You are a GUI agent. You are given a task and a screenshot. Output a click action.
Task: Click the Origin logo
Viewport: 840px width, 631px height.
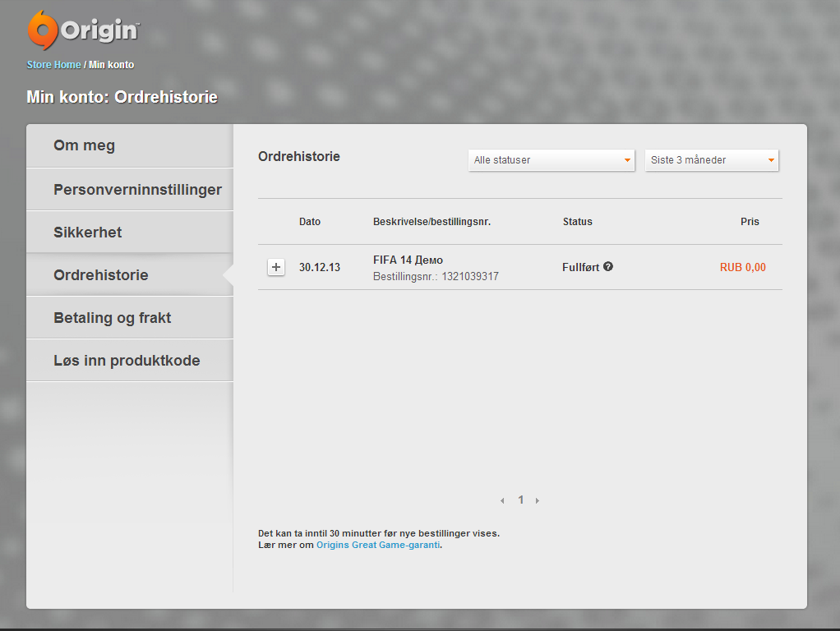(x=83, y=30)
